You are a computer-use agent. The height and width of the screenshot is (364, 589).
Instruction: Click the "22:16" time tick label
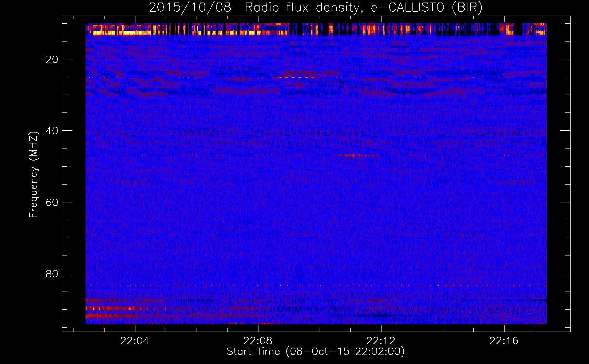(504, 341)
